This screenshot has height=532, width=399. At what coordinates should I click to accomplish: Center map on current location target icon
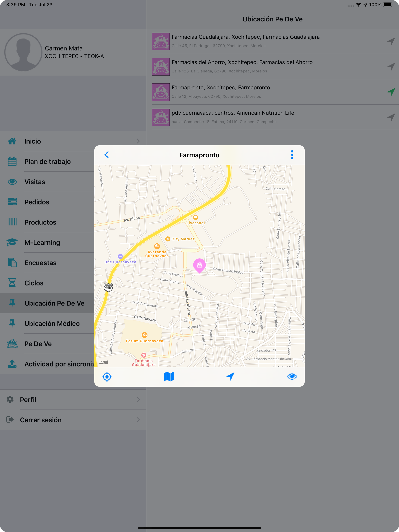point(107,377)
